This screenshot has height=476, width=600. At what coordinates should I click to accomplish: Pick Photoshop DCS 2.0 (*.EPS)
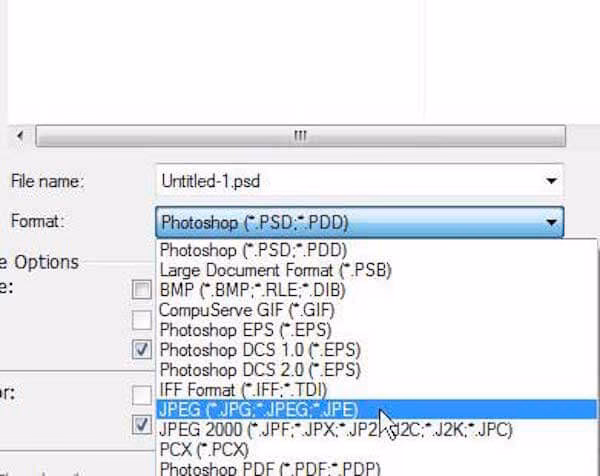point(376,370)
